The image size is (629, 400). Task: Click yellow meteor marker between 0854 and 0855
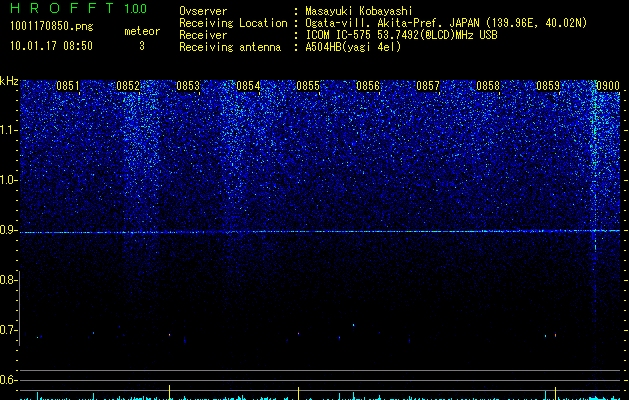pos(298,393)
